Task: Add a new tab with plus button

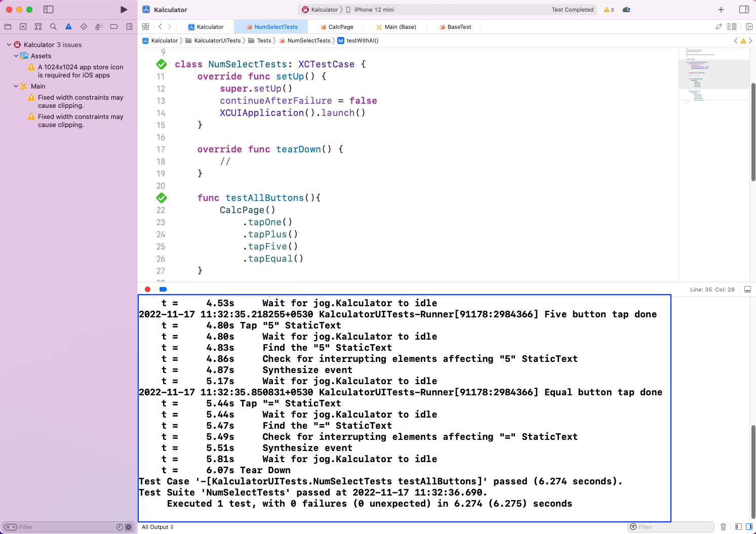Action: (721, 10)
